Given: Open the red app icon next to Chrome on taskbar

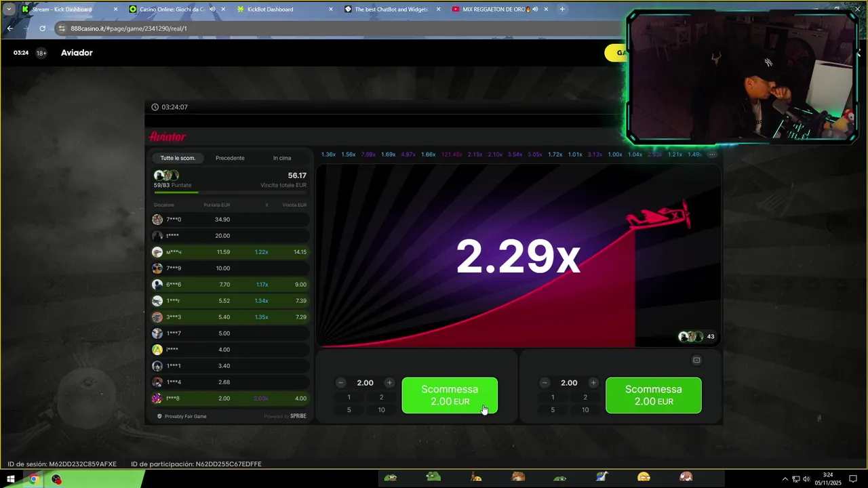Looking at the screenshot, I should (56, 479).
